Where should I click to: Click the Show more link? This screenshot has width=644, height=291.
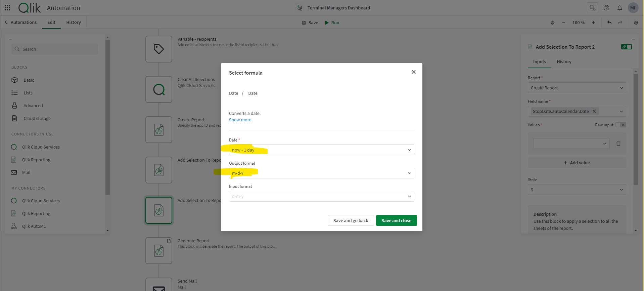tap(240, 120)
